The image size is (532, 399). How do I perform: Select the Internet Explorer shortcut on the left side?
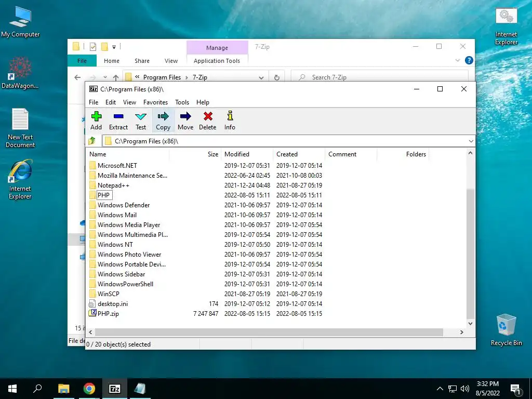[x=20, y=179]
